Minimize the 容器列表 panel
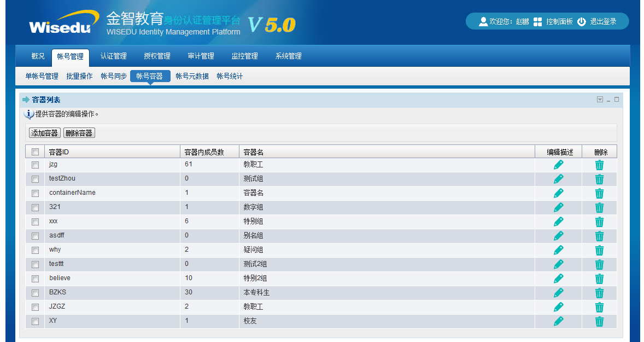 [x=608, y=100]
